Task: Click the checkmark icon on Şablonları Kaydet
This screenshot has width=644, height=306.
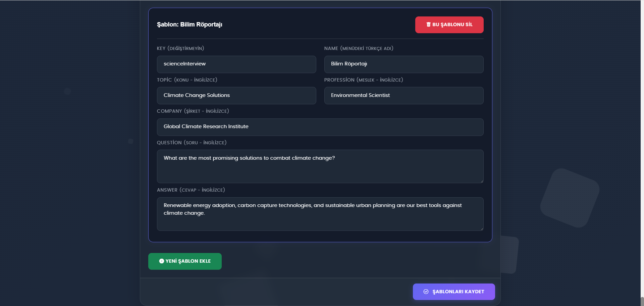Action: 426,292
